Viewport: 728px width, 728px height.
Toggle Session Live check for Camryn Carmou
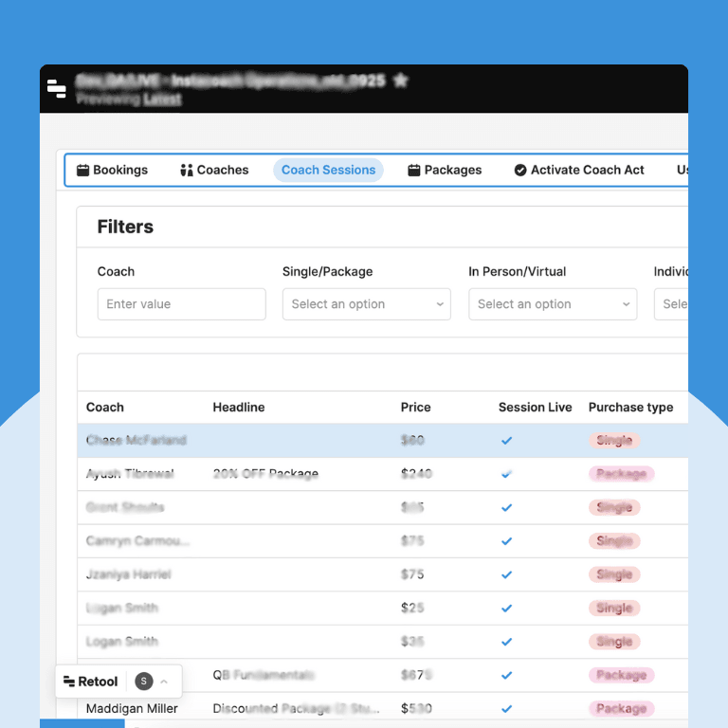(506, 541)
